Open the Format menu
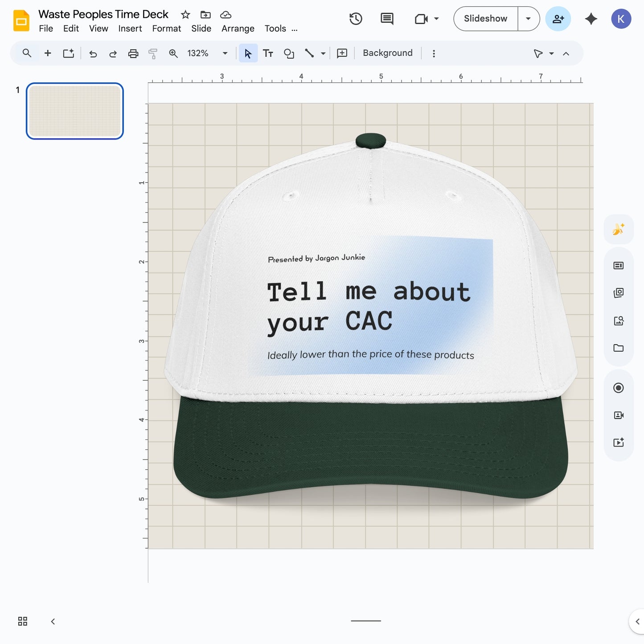 click(x=166, y=29)
